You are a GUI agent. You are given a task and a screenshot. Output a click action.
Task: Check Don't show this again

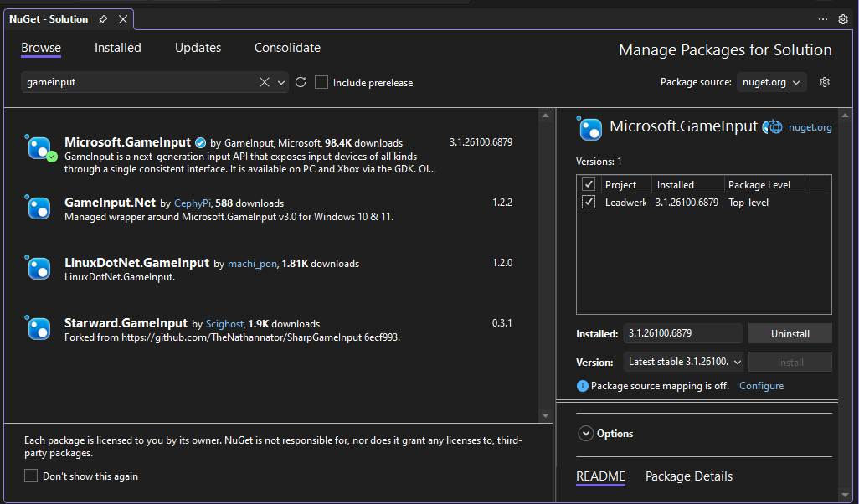click(31, 476)
